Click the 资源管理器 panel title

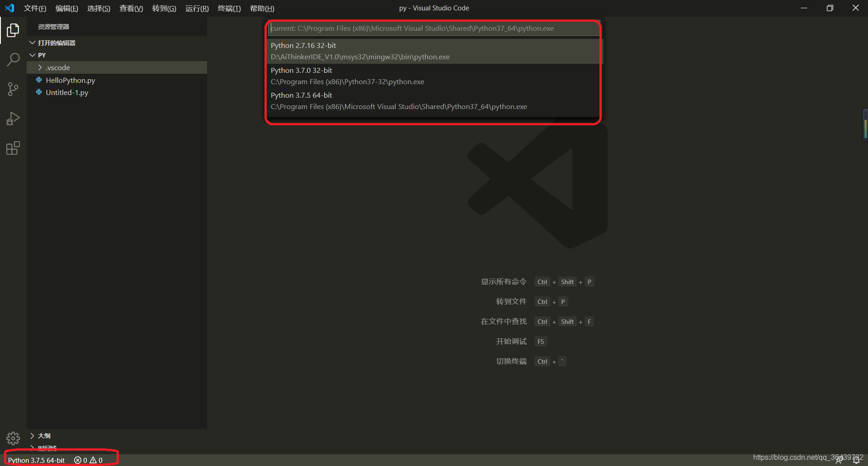coord(53,27)
